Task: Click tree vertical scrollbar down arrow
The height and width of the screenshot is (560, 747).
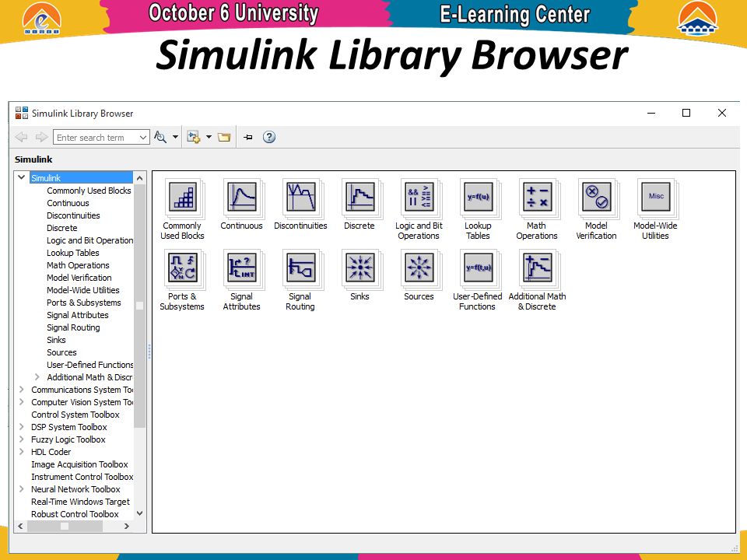Action: click(139, 513)
